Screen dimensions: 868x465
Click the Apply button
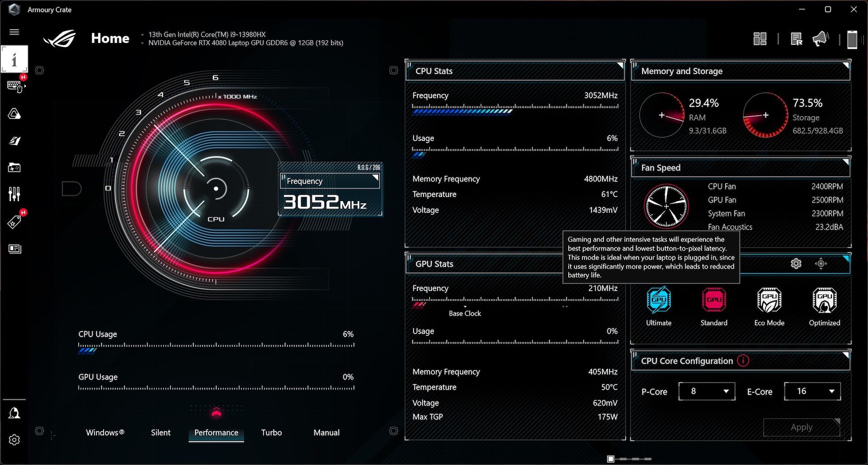pyautogui.click(x=802, y=427)
